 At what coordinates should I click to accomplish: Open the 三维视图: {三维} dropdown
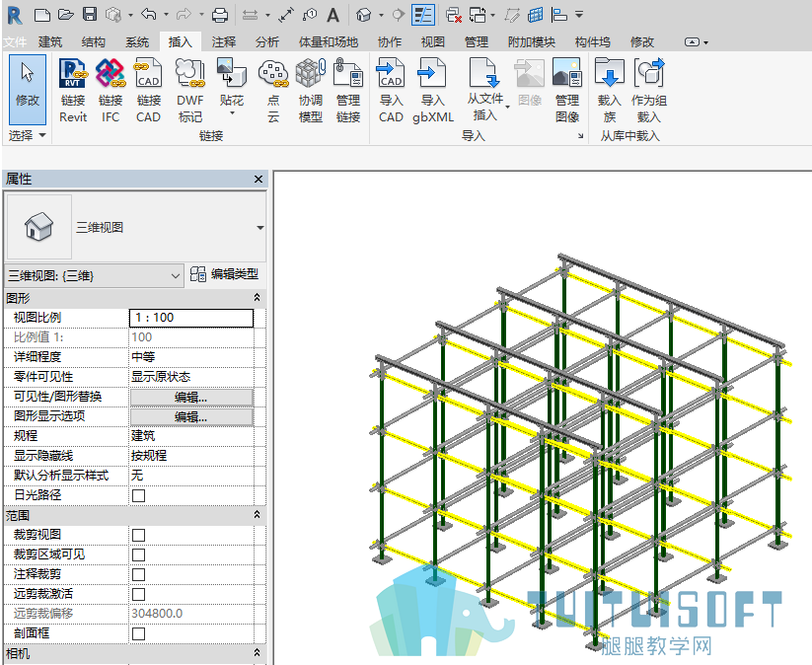pyautogui.click(x=94, y=276)
